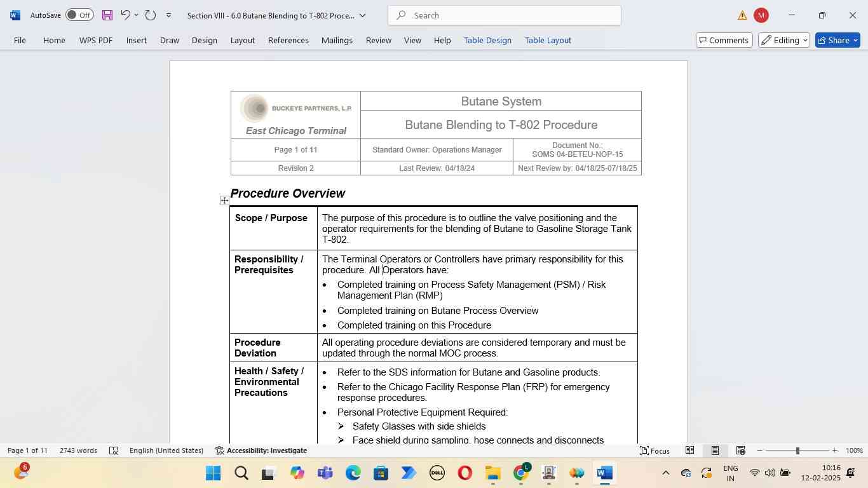
Task: Click the zoom slider handle
Action: click(x=797, y=451)
